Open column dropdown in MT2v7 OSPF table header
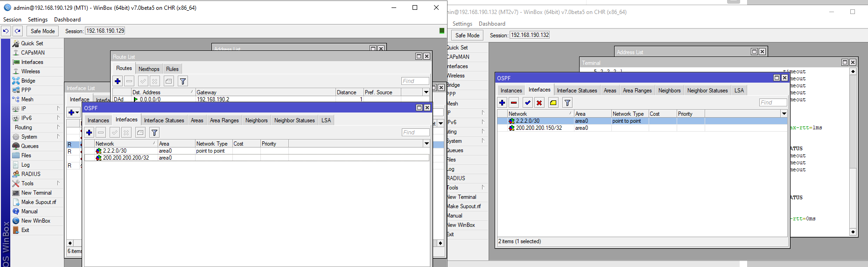Viewport: 868px width, 267px height. [784, 113]
